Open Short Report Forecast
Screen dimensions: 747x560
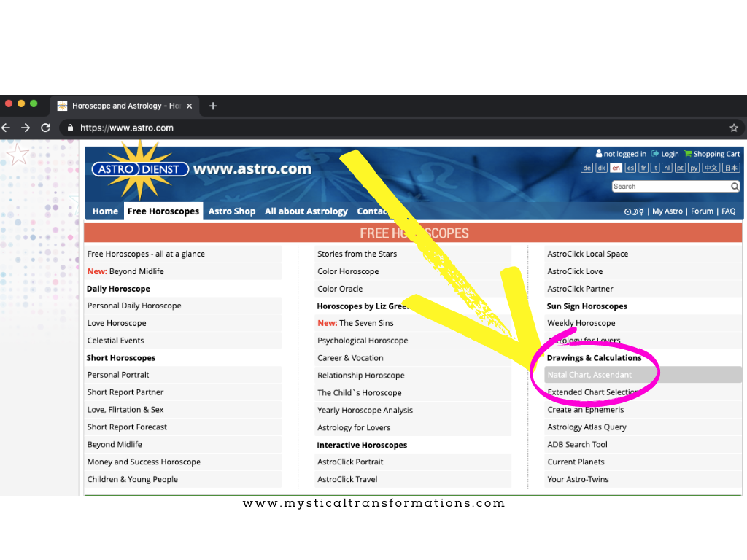[183, 427]
